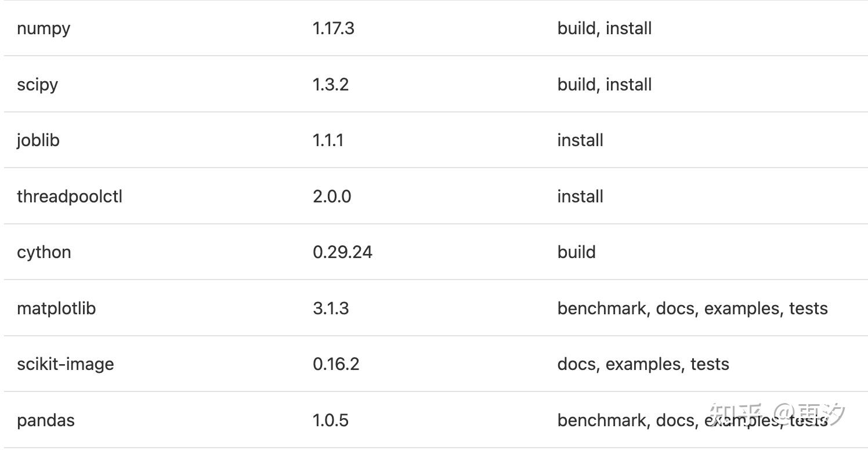Click "build, install" in the scipy row
Viewport: 868px width, 450px height.
point(604,85)
